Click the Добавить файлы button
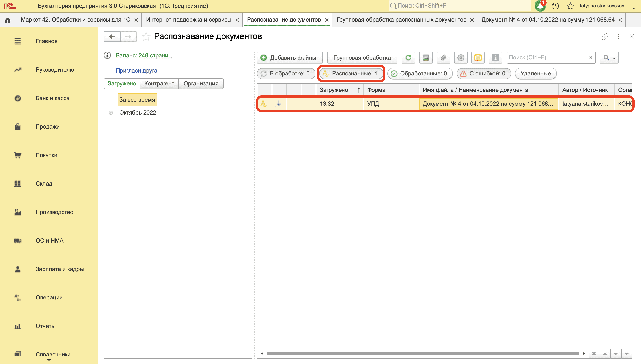Screen dimensions: 641x364 [x=290, y=57]
